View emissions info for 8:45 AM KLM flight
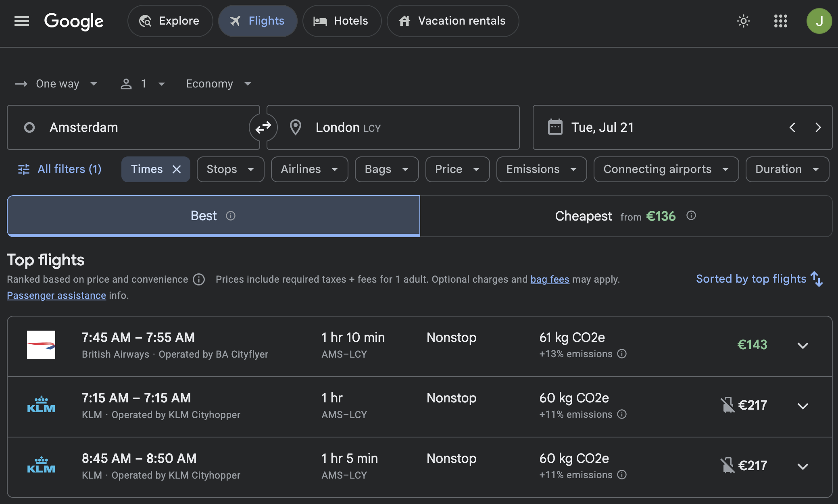This screenshot has height=504, width=838. tap(622, 475)
